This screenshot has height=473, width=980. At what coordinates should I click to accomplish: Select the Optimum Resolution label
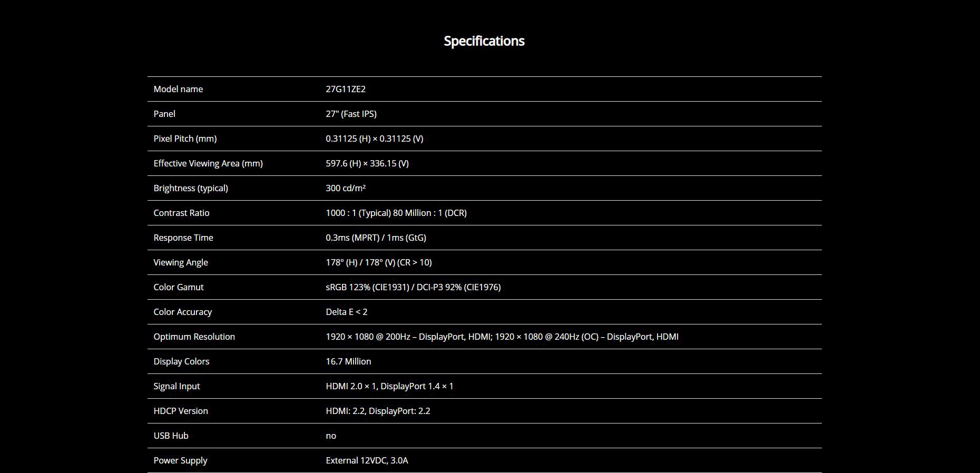(194, 337)
